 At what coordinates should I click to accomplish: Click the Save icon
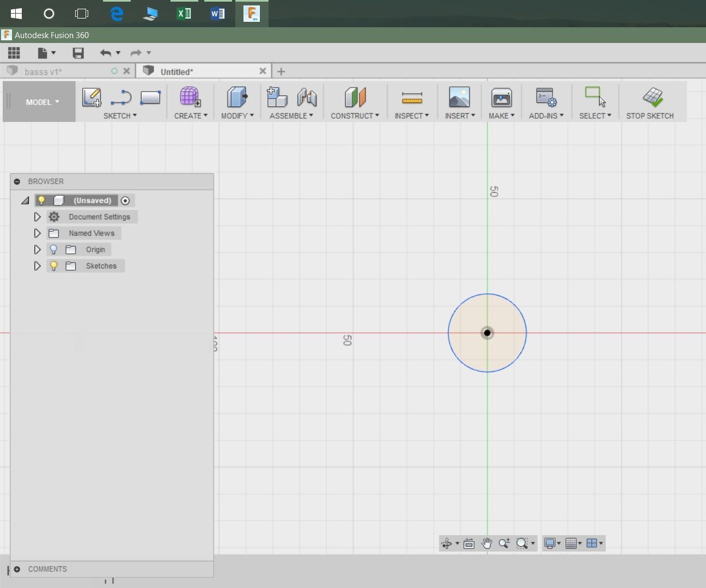[x=78, y=53]
